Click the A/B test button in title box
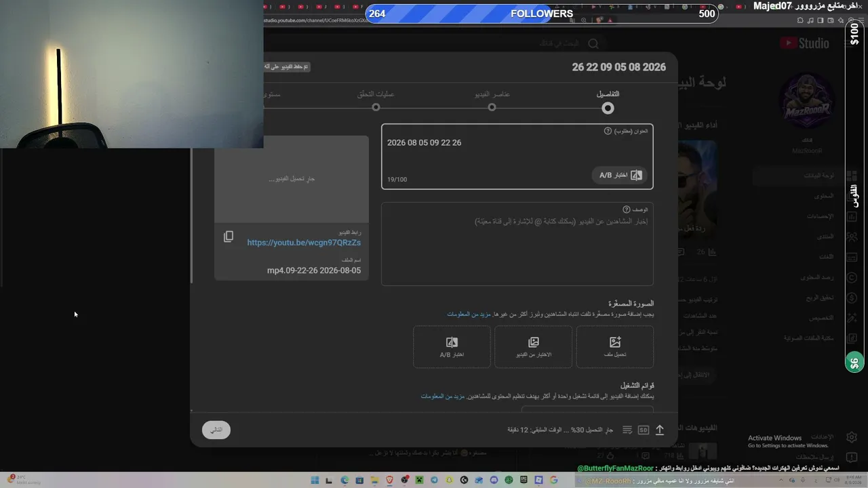 click(x=620, y=175)
